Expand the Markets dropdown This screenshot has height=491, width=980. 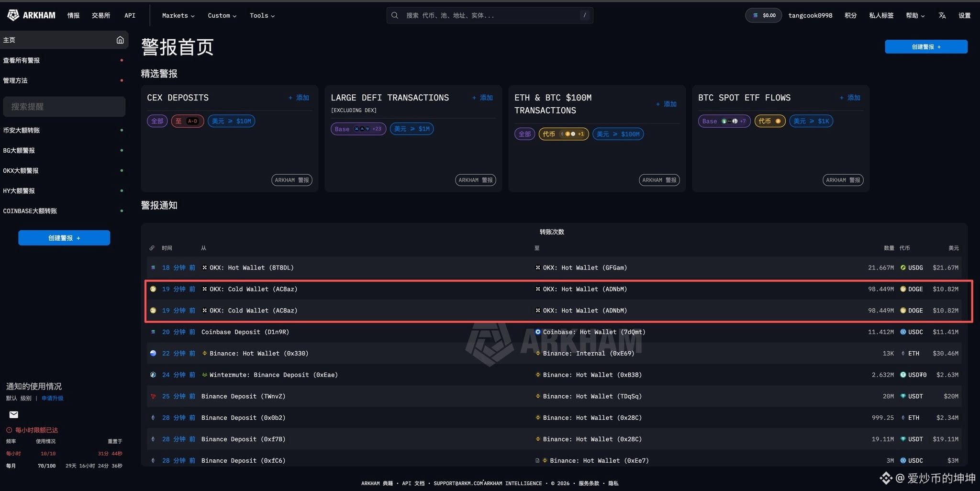(178, 15)
